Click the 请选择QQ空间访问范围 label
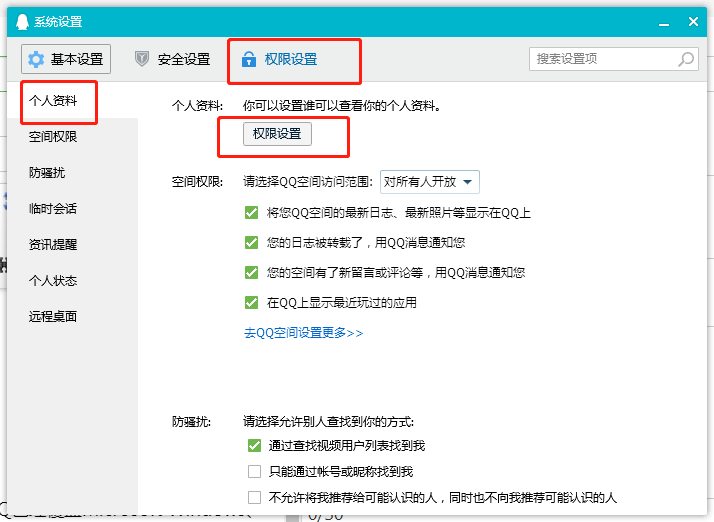 pos(308,182)
